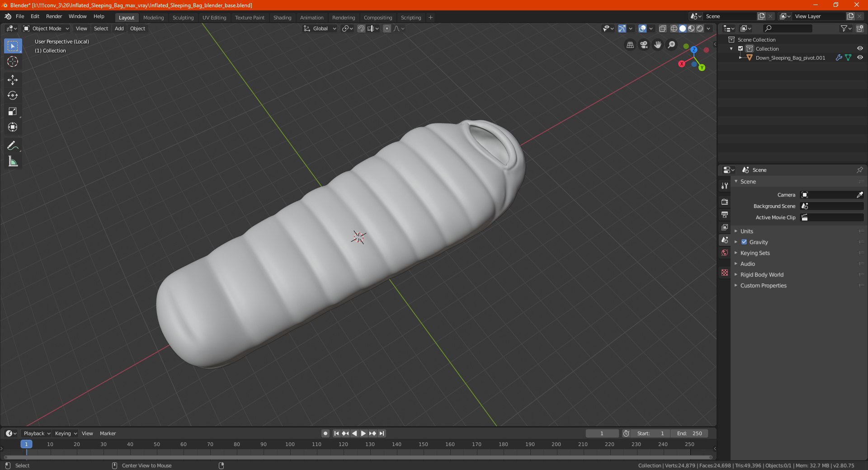The height and width of the screenshot is (470, 868).
Task: Hide Down_Sleeping_Bag_pivot.001 with eye icon
Action: (x=860, y=57)
